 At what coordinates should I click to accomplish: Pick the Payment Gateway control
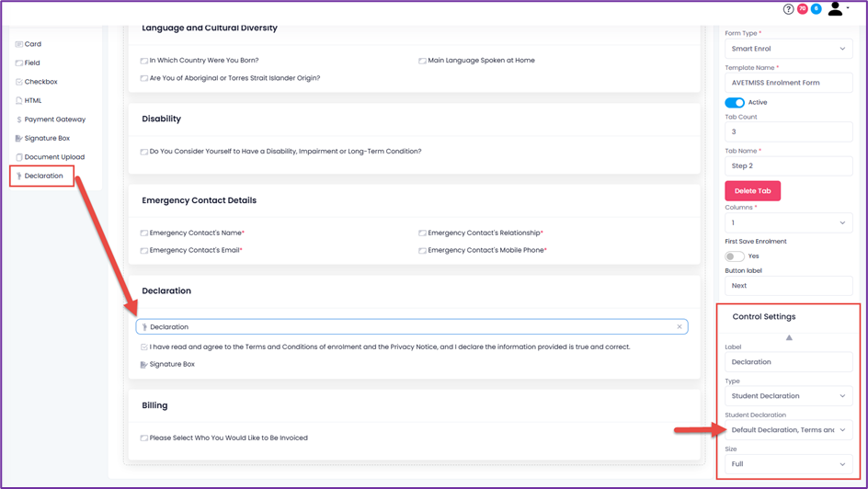point(54,119)
